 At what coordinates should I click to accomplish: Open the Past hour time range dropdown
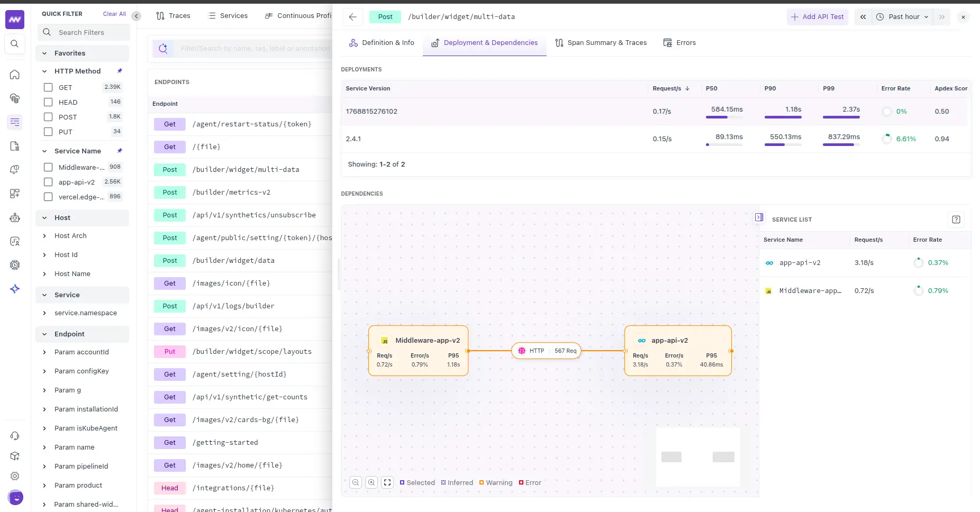click(x=902, y=16)
